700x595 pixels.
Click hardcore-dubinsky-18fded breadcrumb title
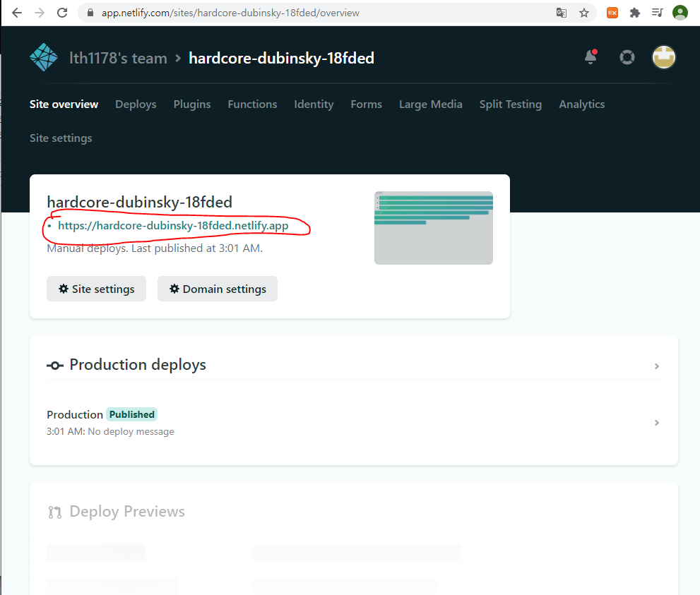281,58
